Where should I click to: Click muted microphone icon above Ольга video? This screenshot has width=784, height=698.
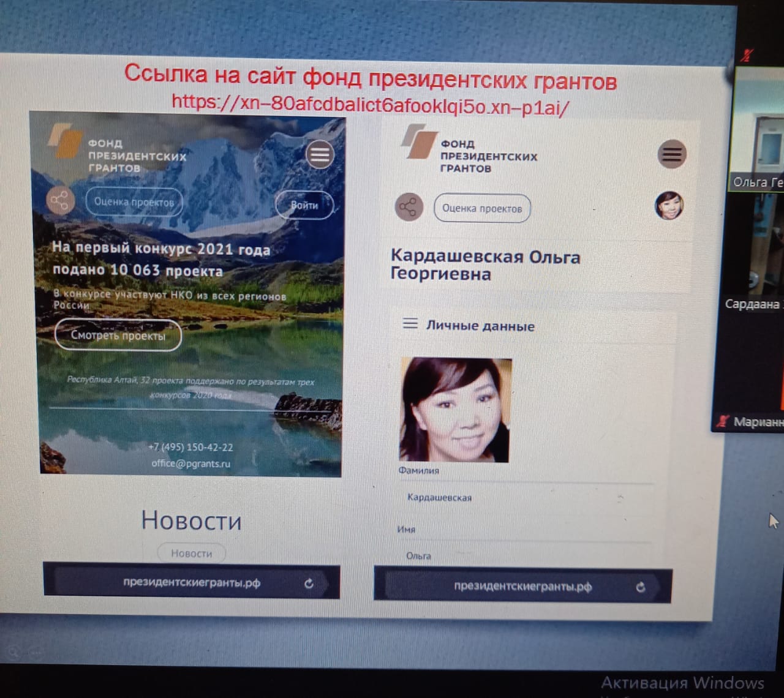tap(746, 55)
